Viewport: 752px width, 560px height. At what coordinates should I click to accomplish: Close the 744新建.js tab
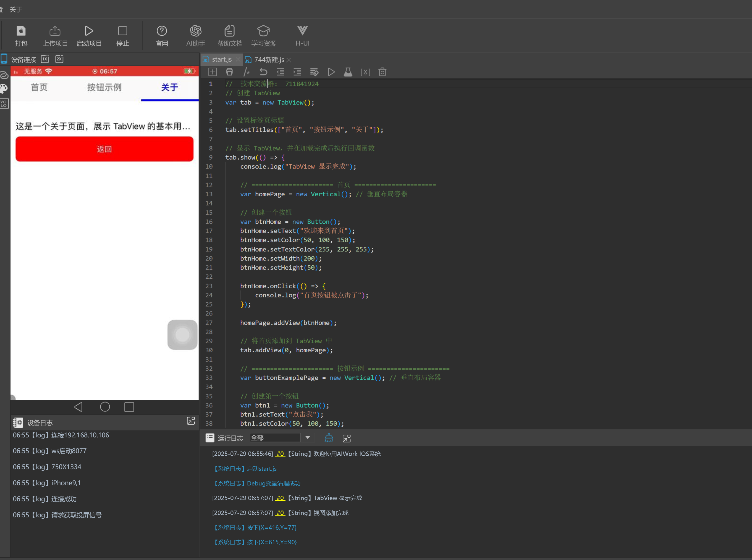pos(289,60)
